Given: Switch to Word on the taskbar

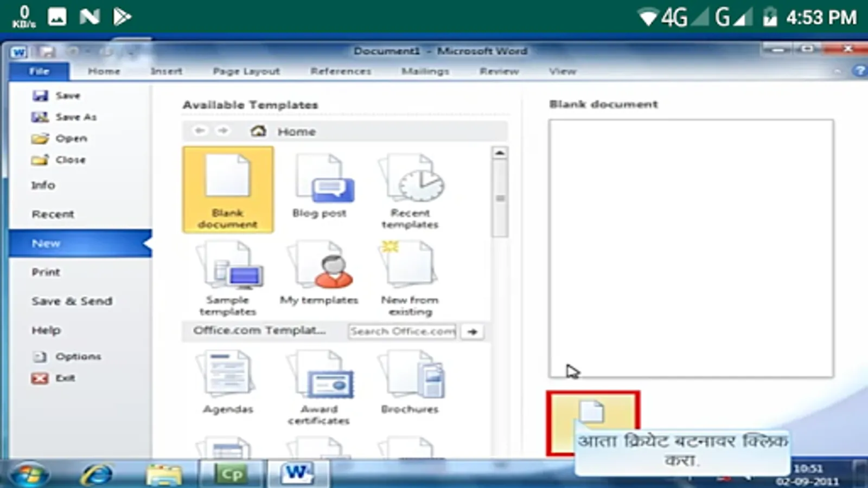Looking at the screenshot, I should click(297, 474).
